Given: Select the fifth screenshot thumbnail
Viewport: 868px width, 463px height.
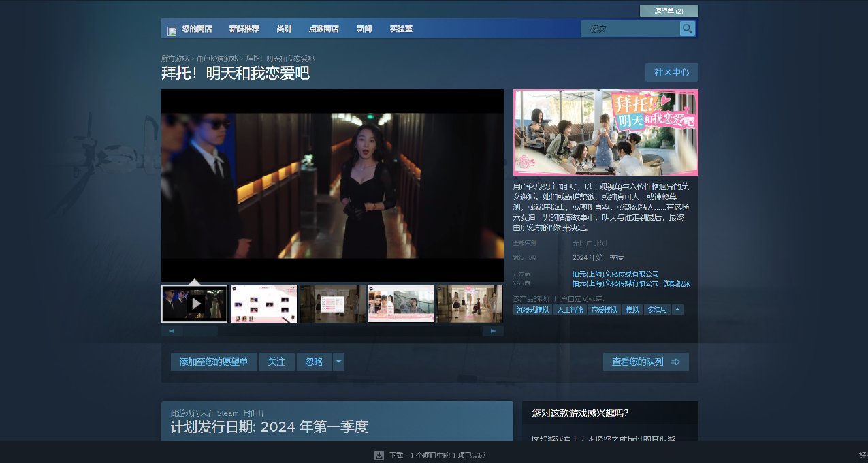Looking at the screenshot, I should click(x=470, y=304).
